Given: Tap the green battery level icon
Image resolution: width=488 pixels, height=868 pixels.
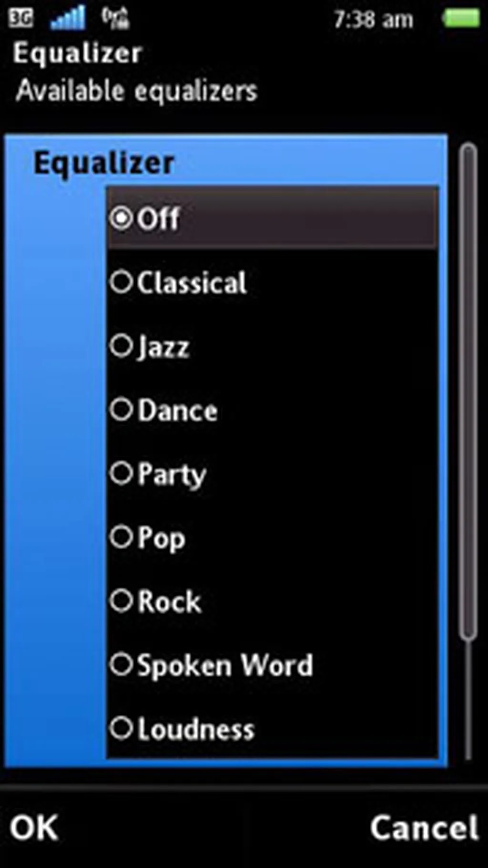Looking at the screenshot, I should (x=461, y=19).
